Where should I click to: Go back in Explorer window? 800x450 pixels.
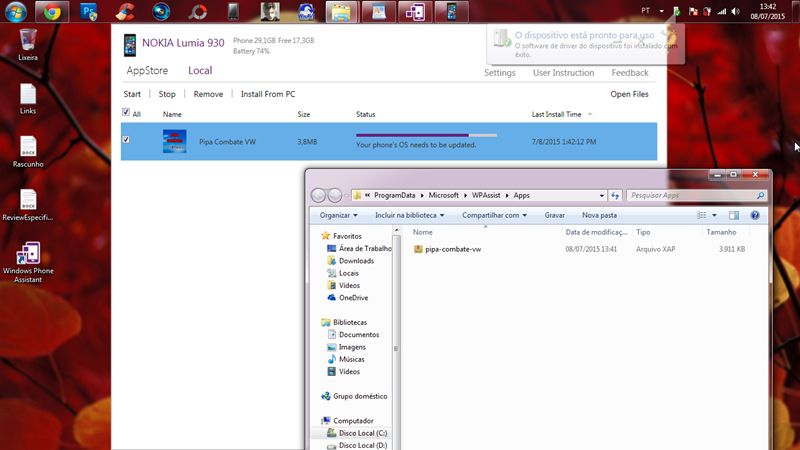click(318, 195)
